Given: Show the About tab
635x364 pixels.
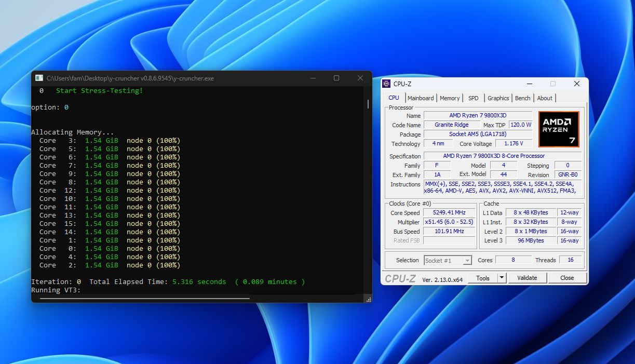Looking at the screenshot, I should [545, 98].
